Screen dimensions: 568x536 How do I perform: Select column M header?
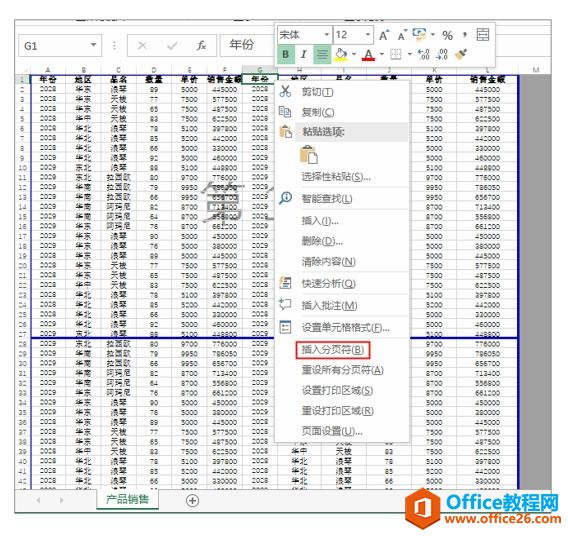click(536, 70)
